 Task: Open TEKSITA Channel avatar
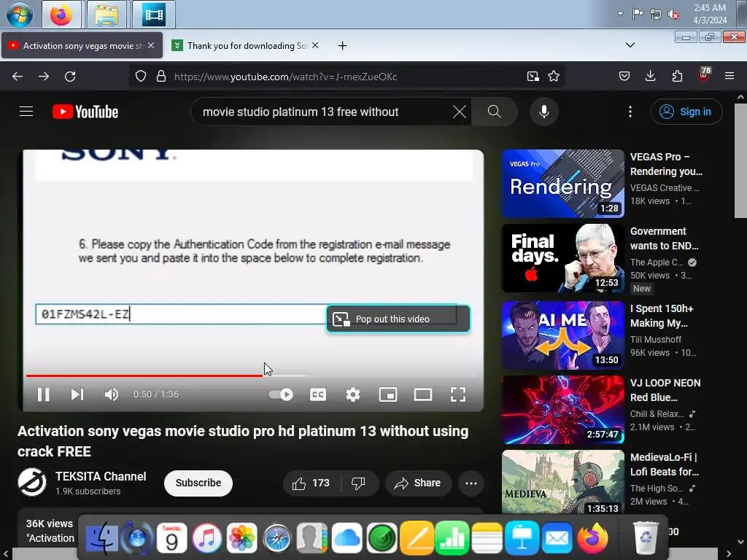32,483
